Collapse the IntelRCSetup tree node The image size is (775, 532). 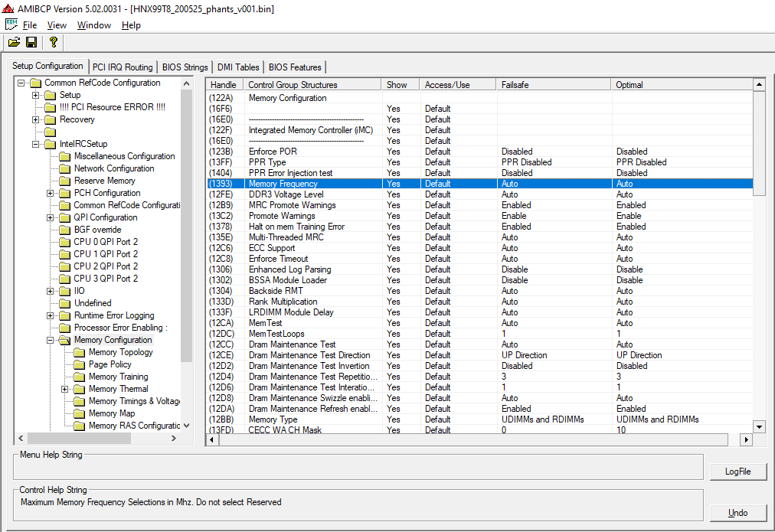(x=35, y=144)
